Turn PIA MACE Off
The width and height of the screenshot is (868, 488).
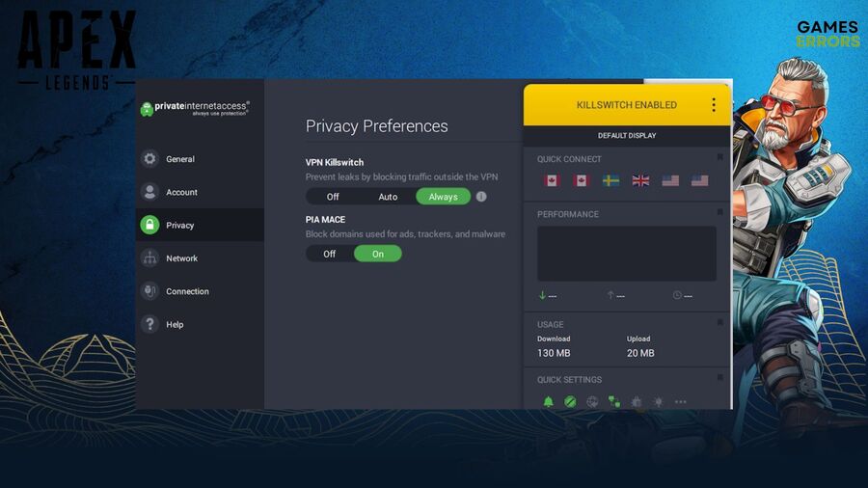[330, 254]
